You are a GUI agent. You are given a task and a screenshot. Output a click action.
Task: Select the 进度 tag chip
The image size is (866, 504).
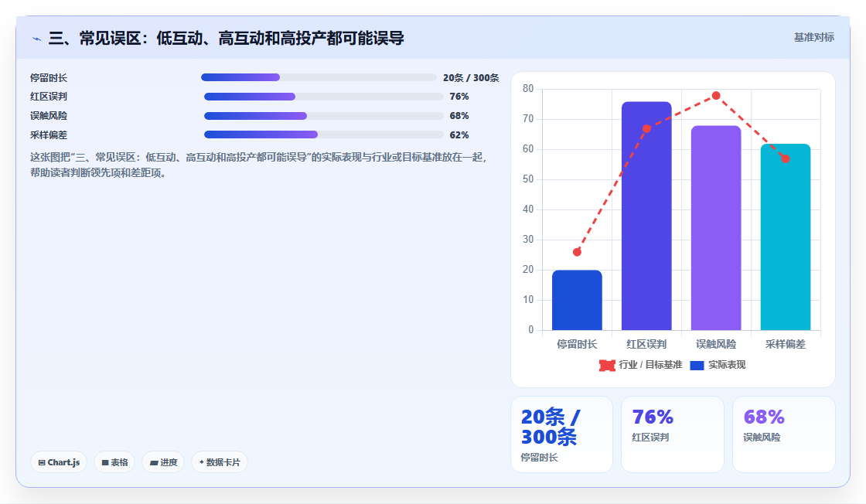(163, 462)
